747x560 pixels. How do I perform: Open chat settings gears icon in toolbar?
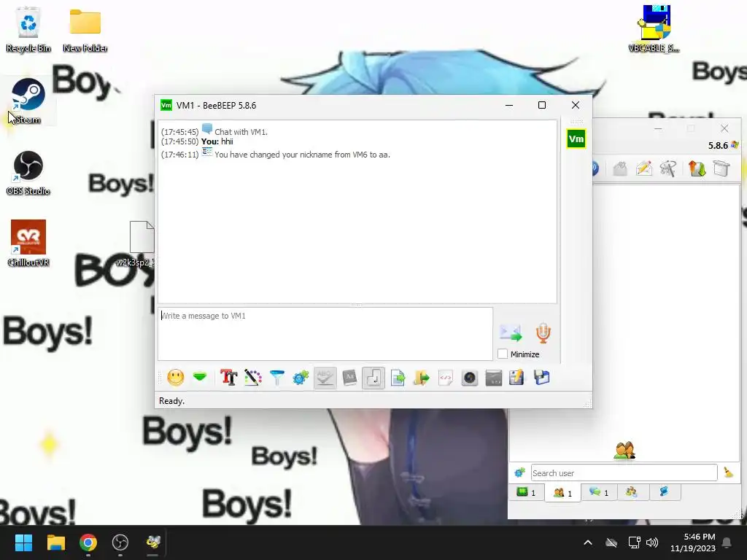coord(301,378)
